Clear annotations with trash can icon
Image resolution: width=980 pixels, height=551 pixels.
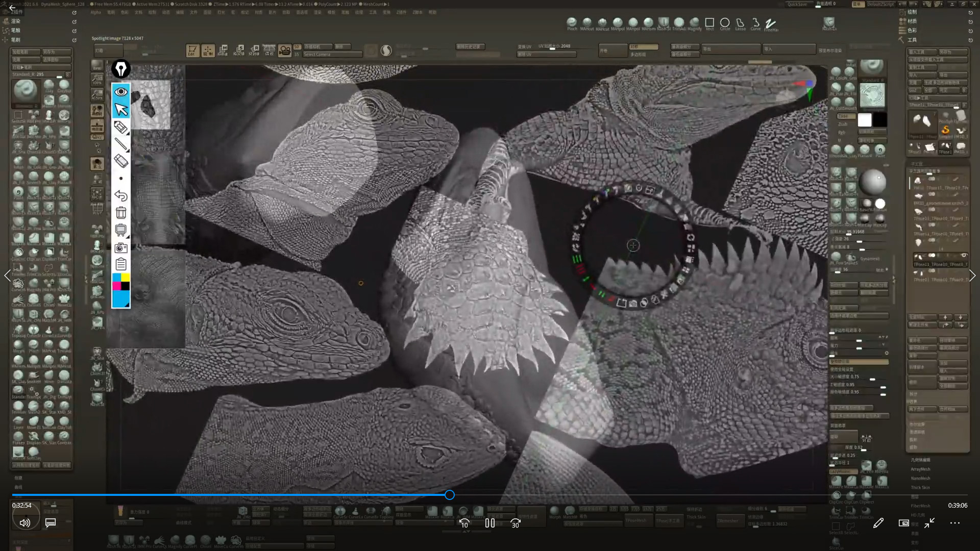121,213
